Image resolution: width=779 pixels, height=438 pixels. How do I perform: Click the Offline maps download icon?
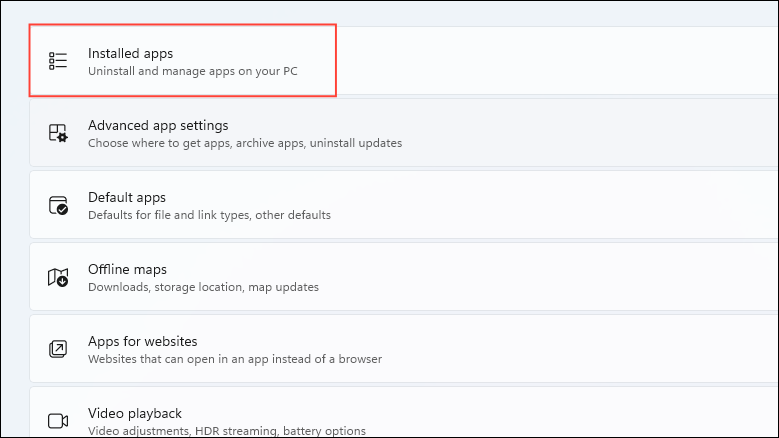(58, 277)
